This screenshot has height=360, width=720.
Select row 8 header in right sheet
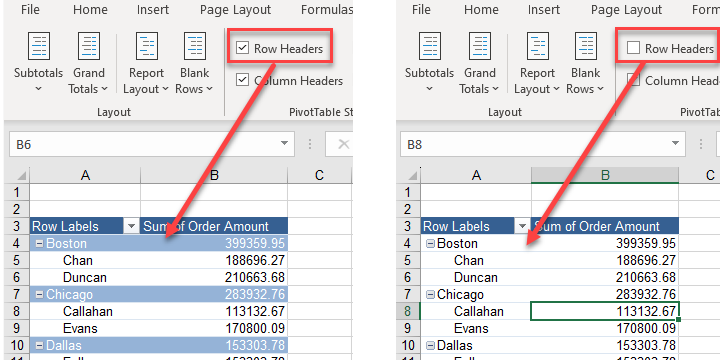[x=408, y=311]
